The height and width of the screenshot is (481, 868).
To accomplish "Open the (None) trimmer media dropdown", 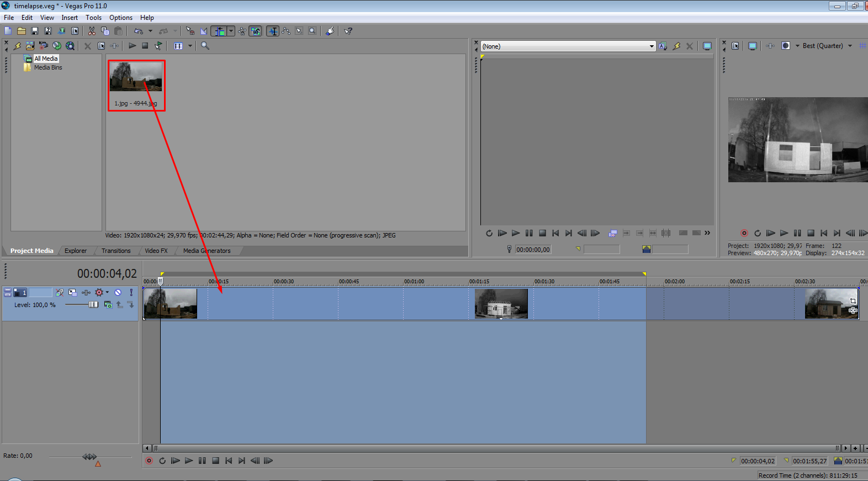I will (652, 46).
